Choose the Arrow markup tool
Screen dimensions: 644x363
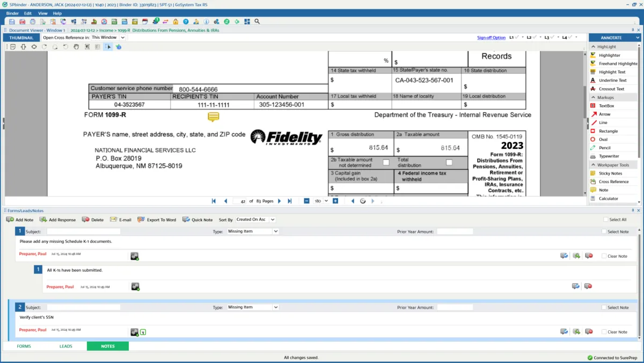click(x=604, y=114)
